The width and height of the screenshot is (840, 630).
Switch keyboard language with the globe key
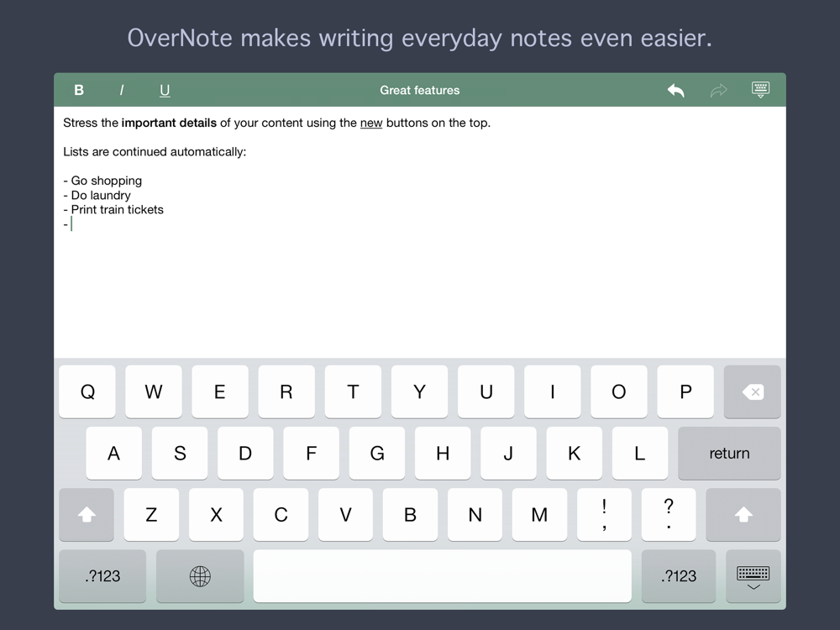point(200,576)
